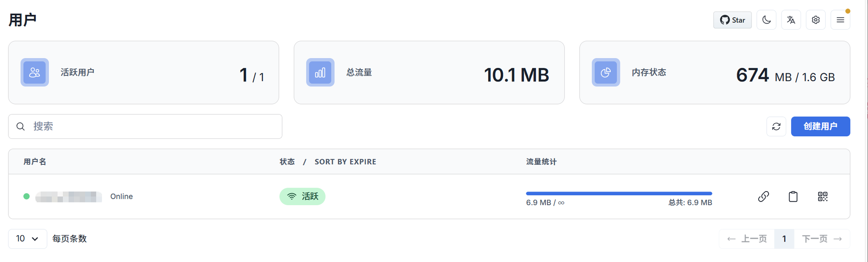Select page 1 in pagination
Image resolution: width=868 pixels, height=262 pixels.
point(784,239)
